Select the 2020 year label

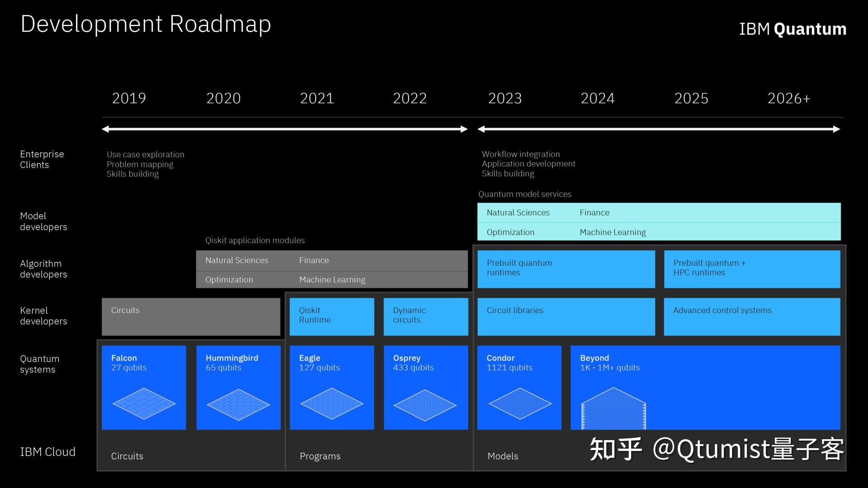pos(223,98)
